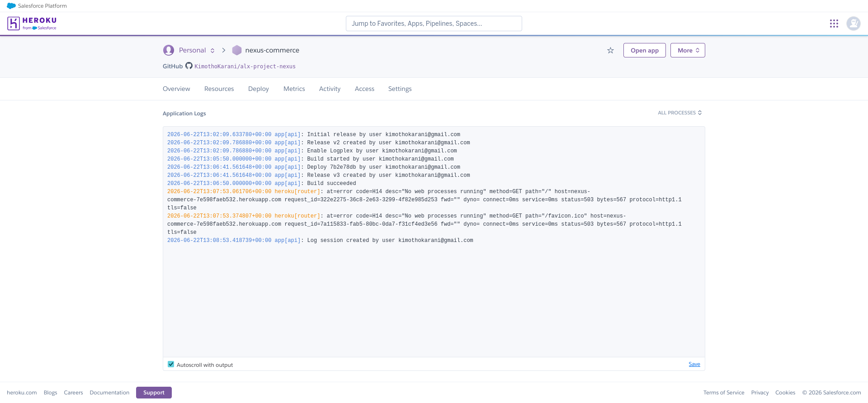This screenshot has width=868, height=403.
Task: Click the Open app button
Action: click(645, 50)
